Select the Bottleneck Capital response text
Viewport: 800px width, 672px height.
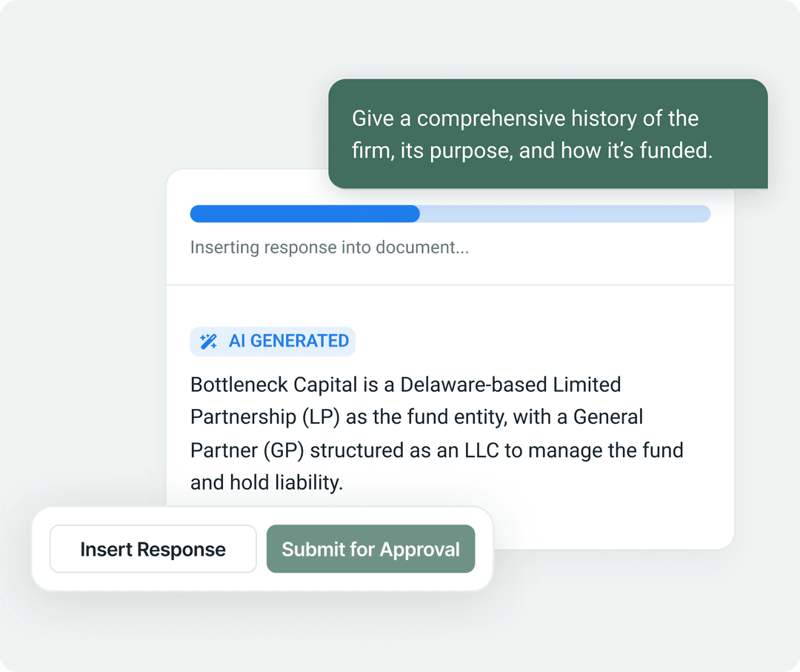point(436,433)
